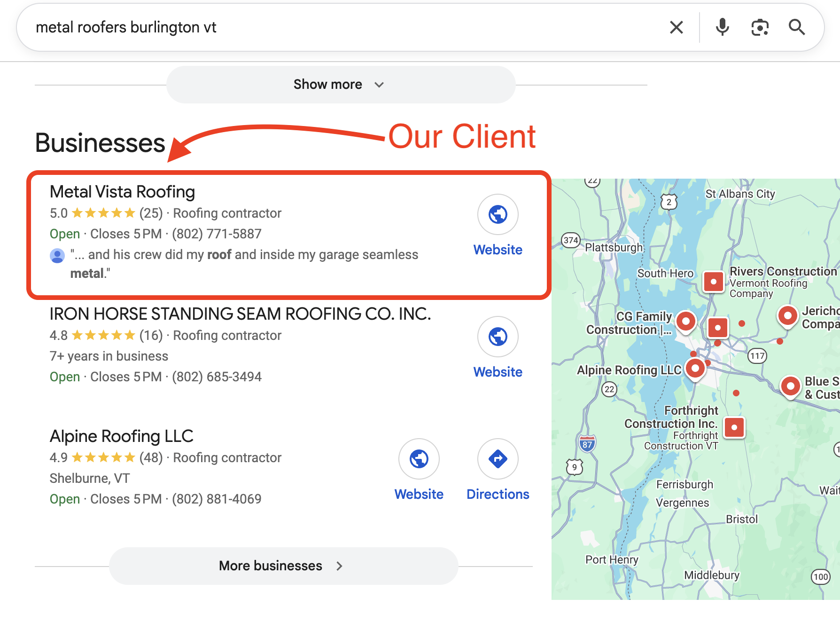Image resolution: width=840 pixels, height=630 pixels.
Task: Click the 'Shelburne, VT' address text
Action: pyautogui.click(x=90, y=479)
